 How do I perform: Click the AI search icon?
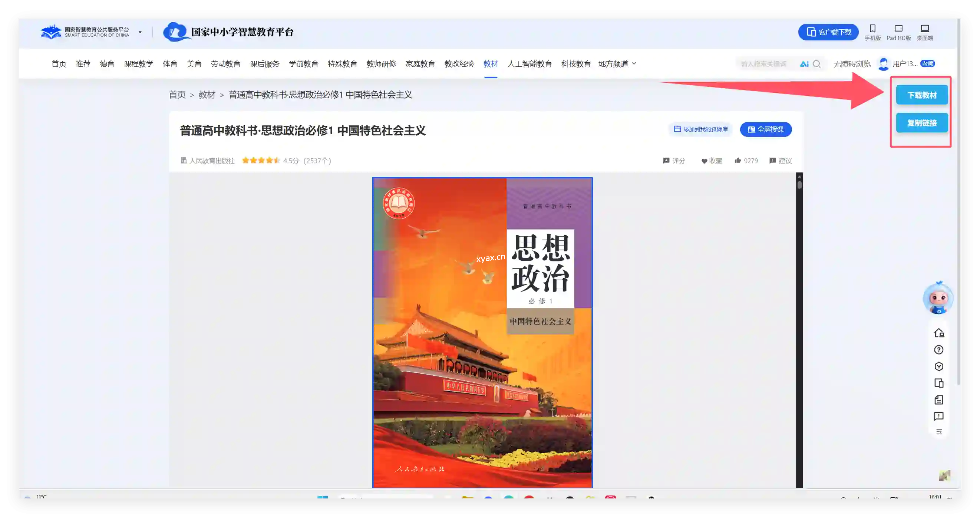[x=804, y=64]
